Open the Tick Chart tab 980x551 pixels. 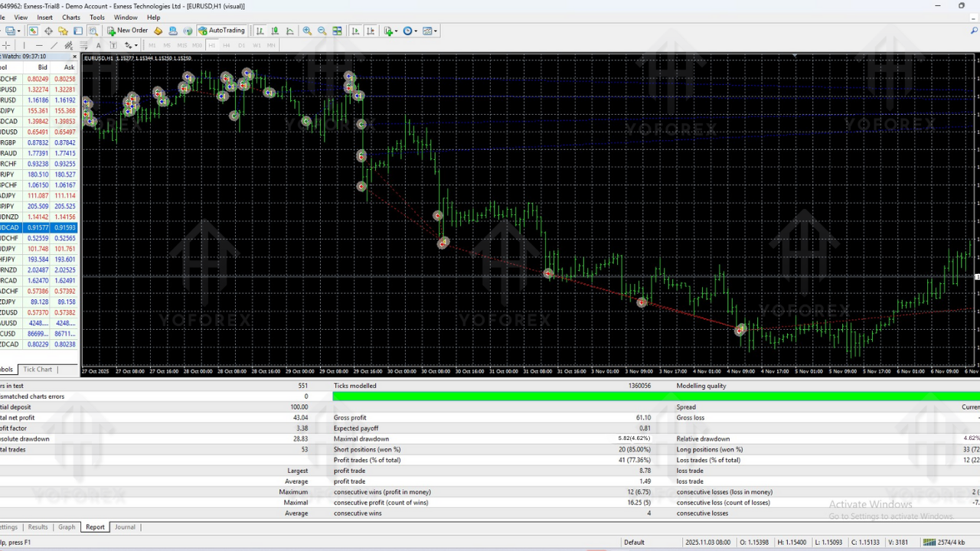(38, 370)
